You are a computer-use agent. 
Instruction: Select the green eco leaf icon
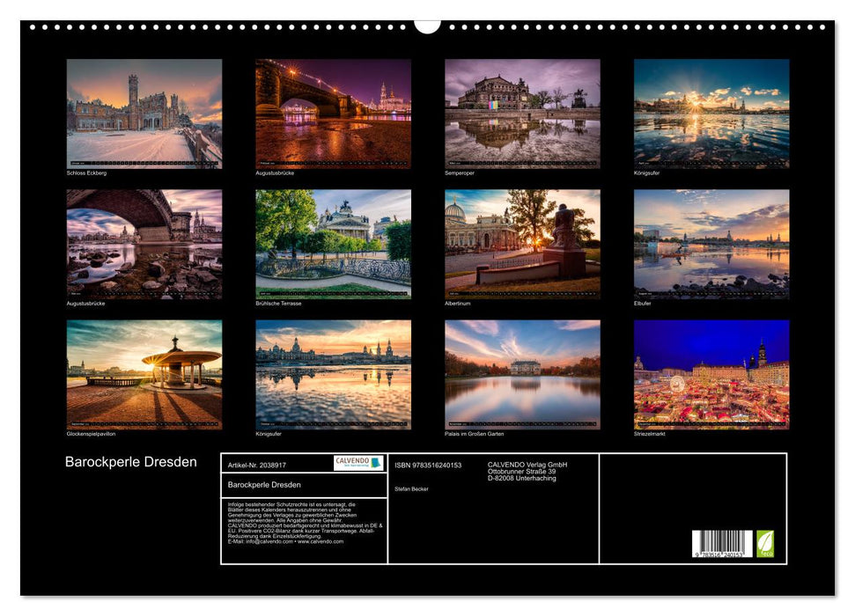[765, 542]
